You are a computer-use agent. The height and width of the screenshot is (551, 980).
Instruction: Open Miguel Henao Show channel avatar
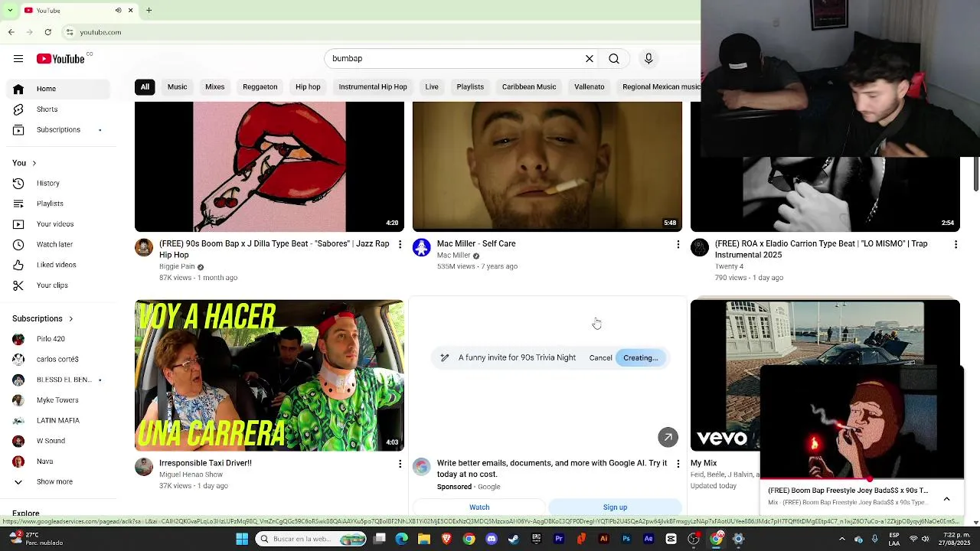point(144,467)
